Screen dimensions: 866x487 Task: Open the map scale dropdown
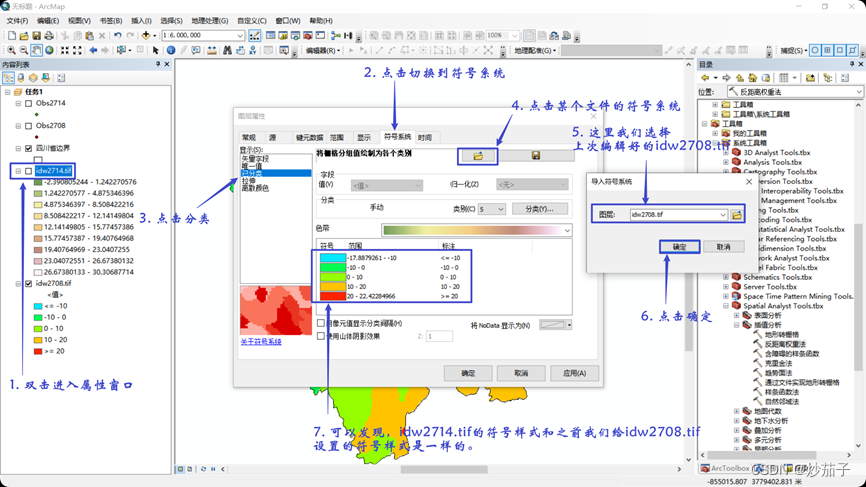coord(240,35)
